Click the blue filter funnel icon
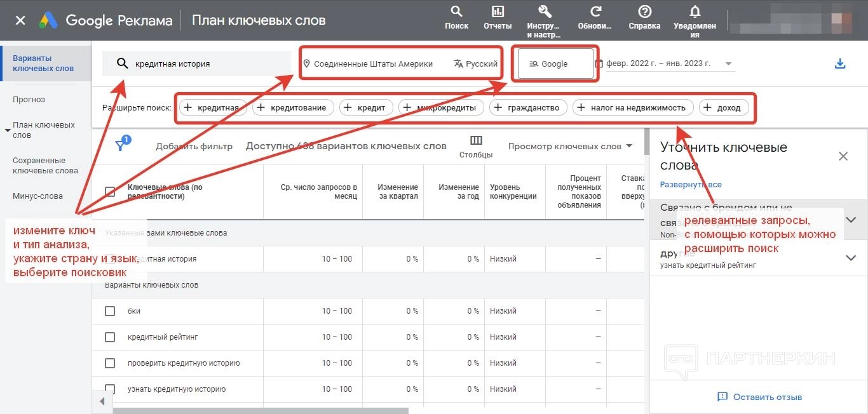The width and height of the screenshot is (868, 414). [x=121, y=145]
